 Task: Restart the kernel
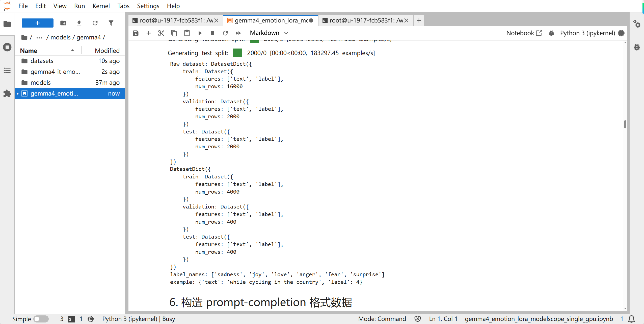tap(225, 33)
